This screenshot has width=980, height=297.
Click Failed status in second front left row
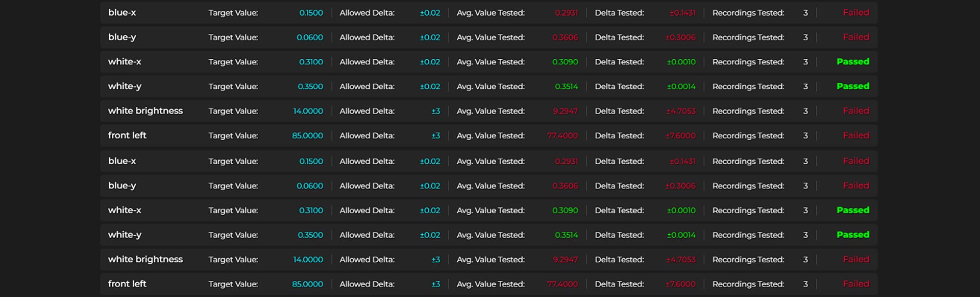point(855,284)
